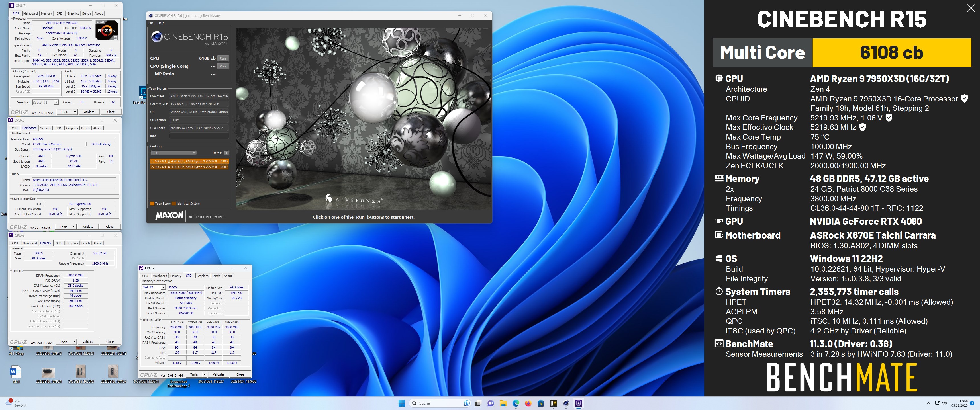Open Firefox from taskbar
This screenshot has height=410, width=980.
[528, 403]
